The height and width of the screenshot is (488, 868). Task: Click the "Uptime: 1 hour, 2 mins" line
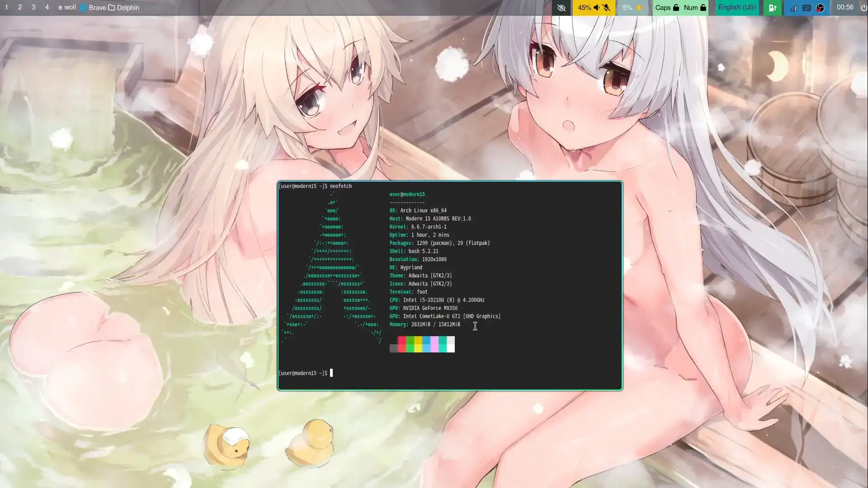[419, 235]
